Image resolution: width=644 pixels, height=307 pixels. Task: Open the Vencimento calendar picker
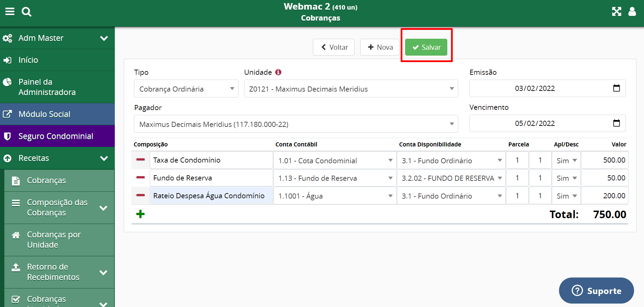click(616, 123)
